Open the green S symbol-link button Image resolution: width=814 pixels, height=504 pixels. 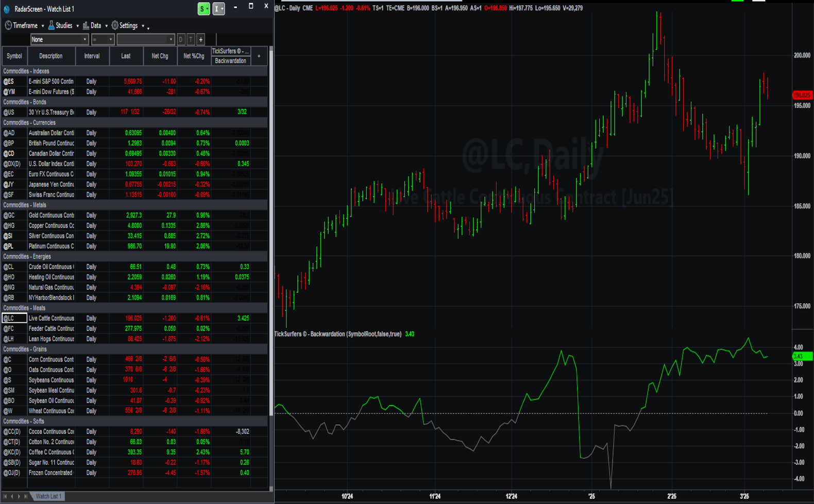point(203,9)
